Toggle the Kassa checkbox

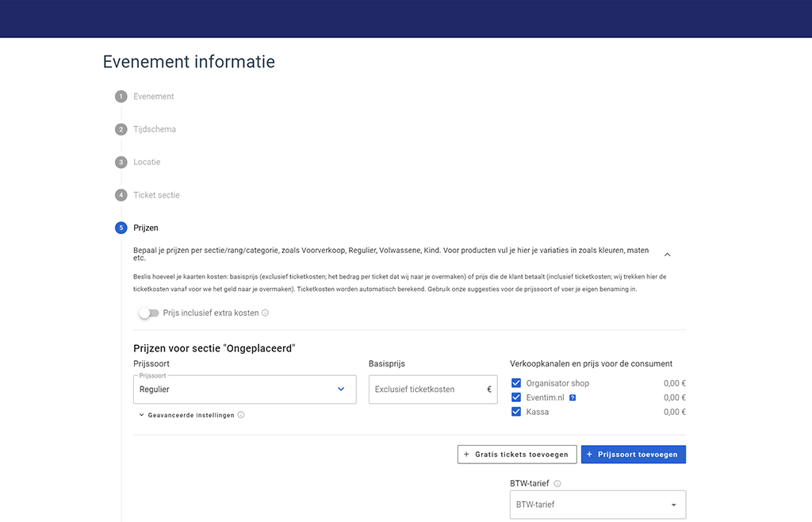pyautogui.click(x=516, y=412)
